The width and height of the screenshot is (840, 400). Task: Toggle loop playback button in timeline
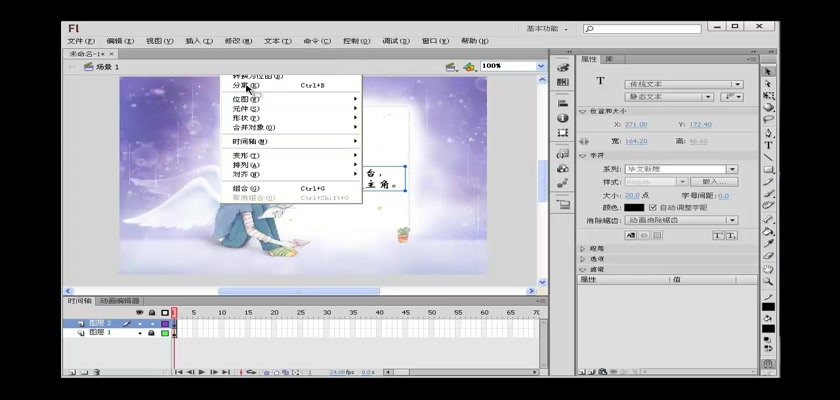[x=251, y=372]
